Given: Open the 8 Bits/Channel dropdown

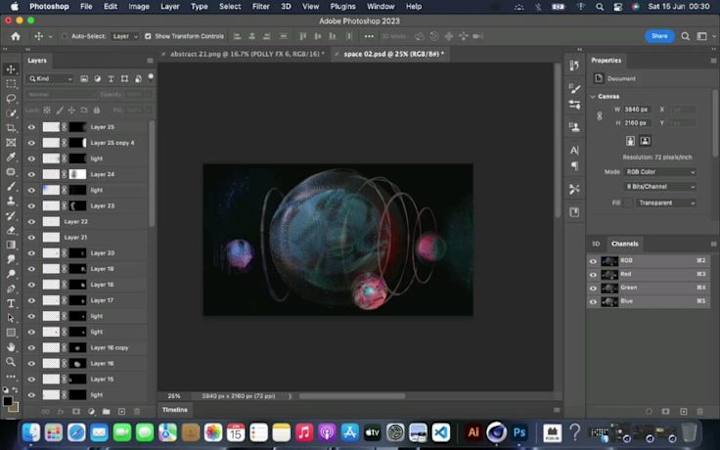Looking at the screenshot, I should [x=660, y=186].
